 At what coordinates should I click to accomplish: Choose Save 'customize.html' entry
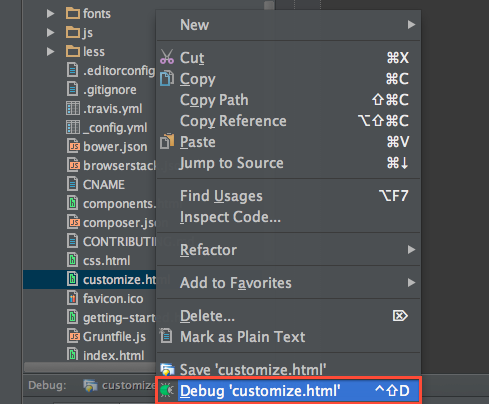click(x=288, y=370)
